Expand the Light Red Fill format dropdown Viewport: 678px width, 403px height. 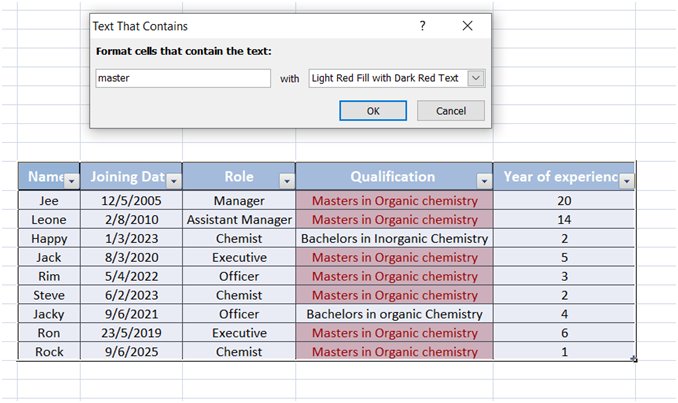pos(476,78)
